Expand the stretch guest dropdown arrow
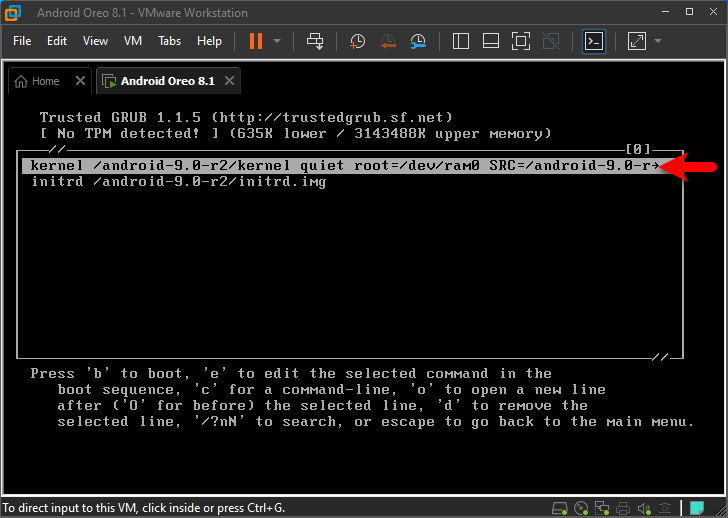This screenshot has width=728, height=518. pos(658,41)
